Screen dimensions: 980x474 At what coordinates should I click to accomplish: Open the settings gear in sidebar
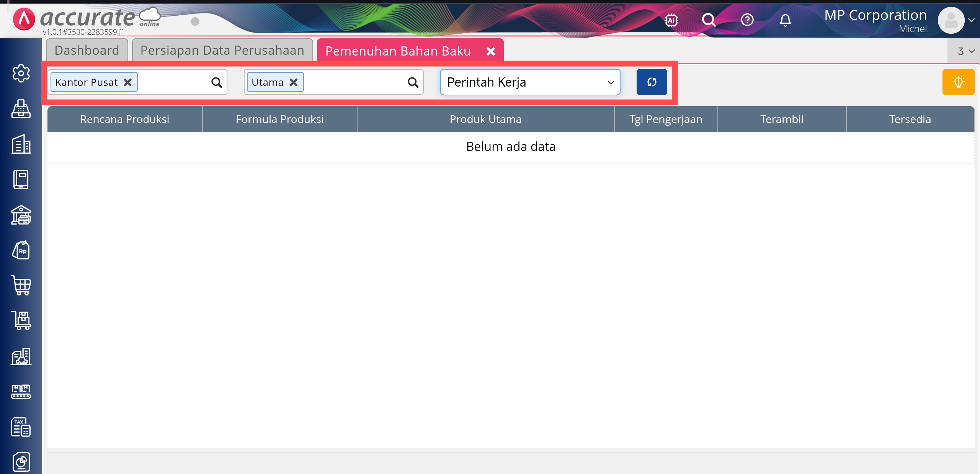pos(21,73)
